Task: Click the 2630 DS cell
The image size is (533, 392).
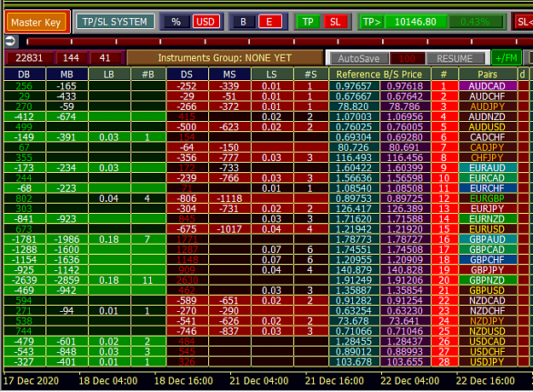Action: coord(187,280)
